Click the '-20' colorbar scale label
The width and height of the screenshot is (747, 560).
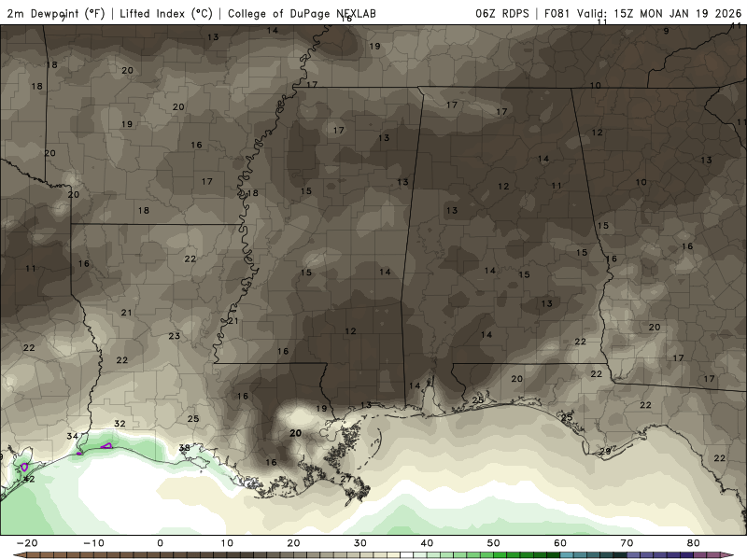[x=27, y=543]
